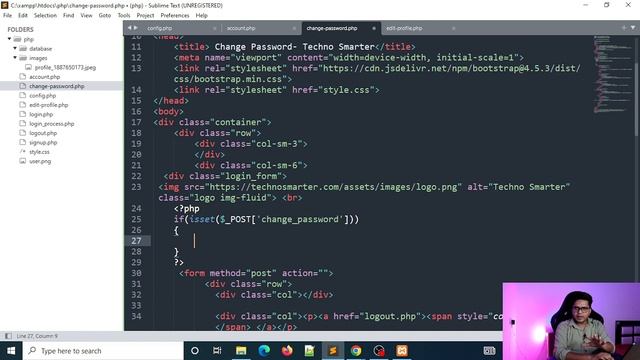Click the code minimap preview
The height and width of the screenshot is (360, 640).
click(x=613, y=74)
